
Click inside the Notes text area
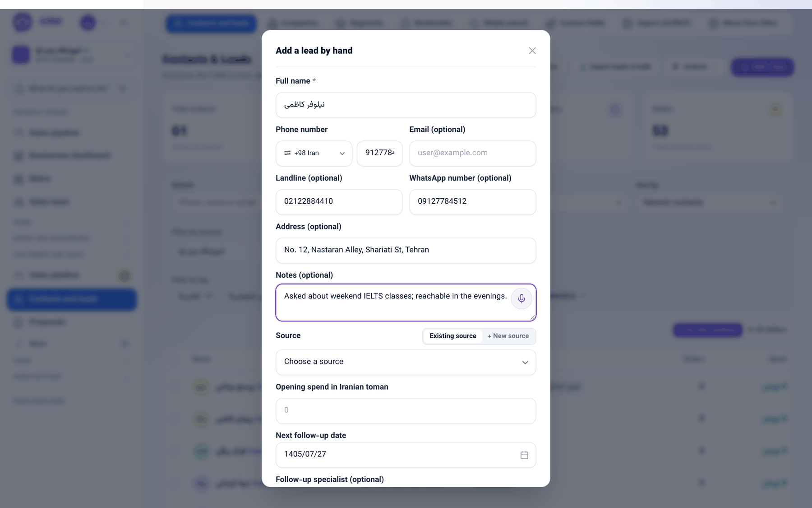[392, 303]
